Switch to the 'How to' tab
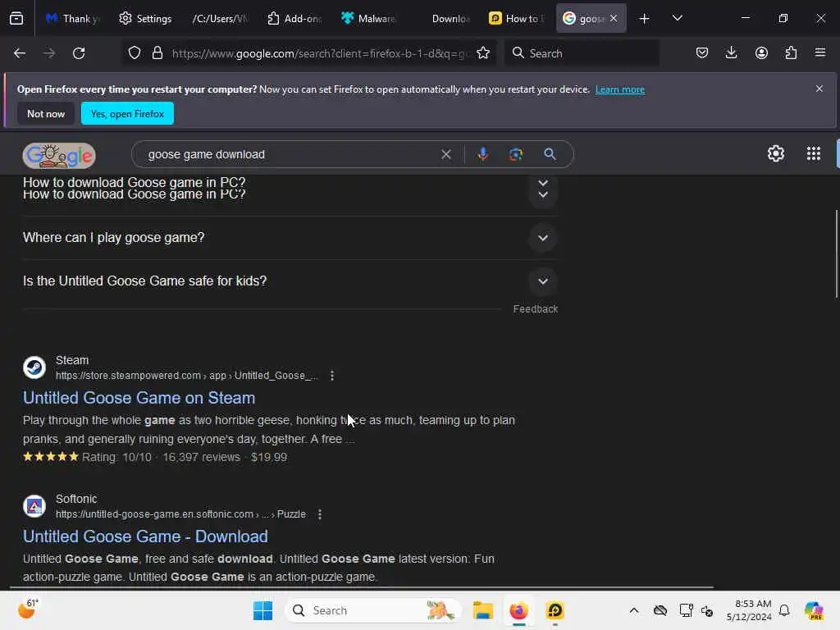The width and height of the screenshot is (840, 630). coord(517,19)
